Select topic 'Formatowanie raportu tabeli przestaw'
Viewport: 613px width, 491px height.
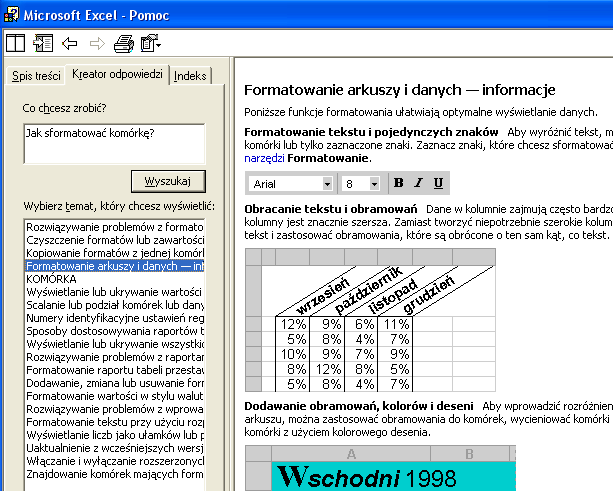[x=115, y=370]
